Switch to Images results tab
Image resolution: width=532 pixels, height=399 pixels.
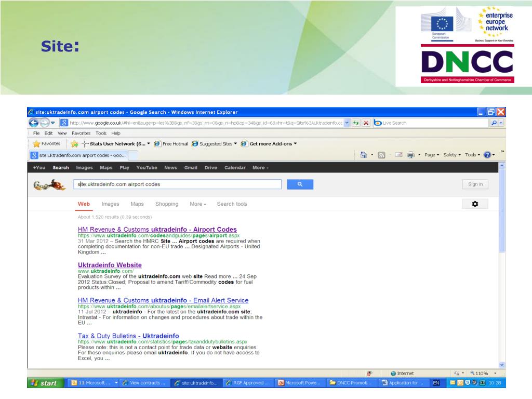point(110,204)
